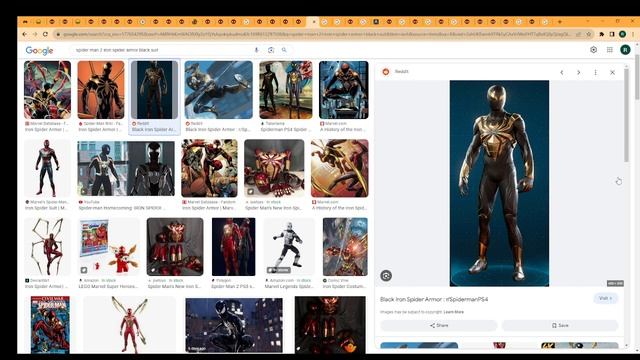Click the Reddit source name in preview header
640x360 pixels.
tap(402, 71)
